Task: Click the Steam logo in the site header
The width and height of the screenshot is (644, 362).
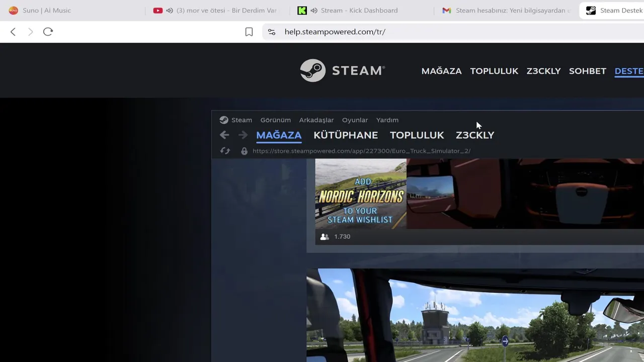Action: tap(342, 70)
